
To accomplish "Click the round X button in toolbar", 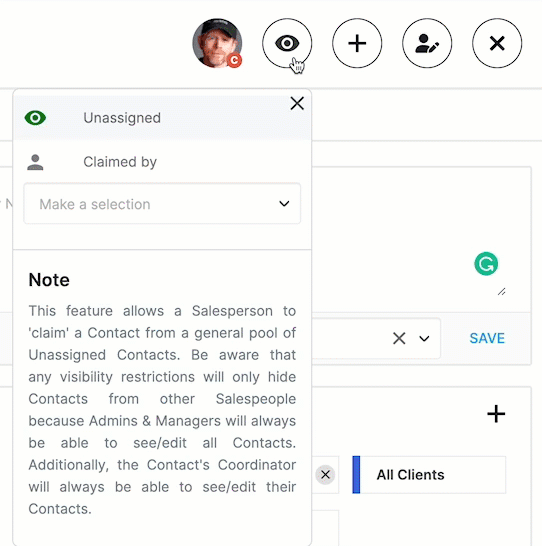I will click(497, 43).
